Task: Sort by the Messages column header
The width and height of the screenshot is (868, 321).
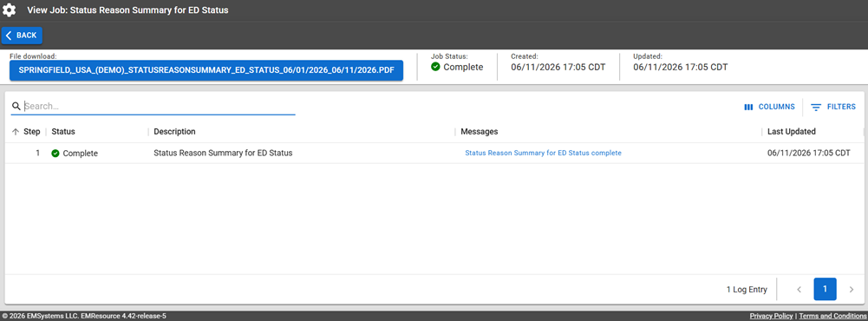Action: [480, 132]
